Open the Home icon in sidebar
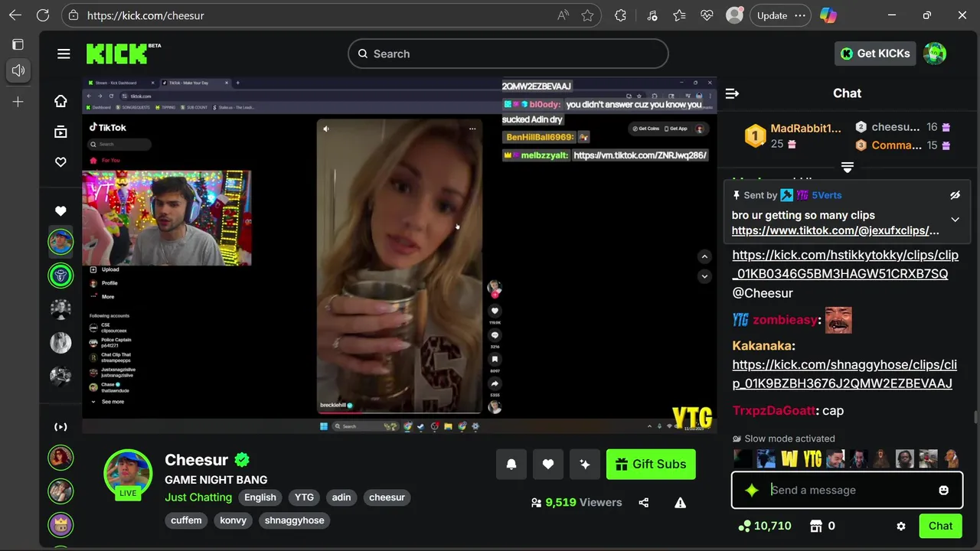980x551 pixels. coord(60,101)
